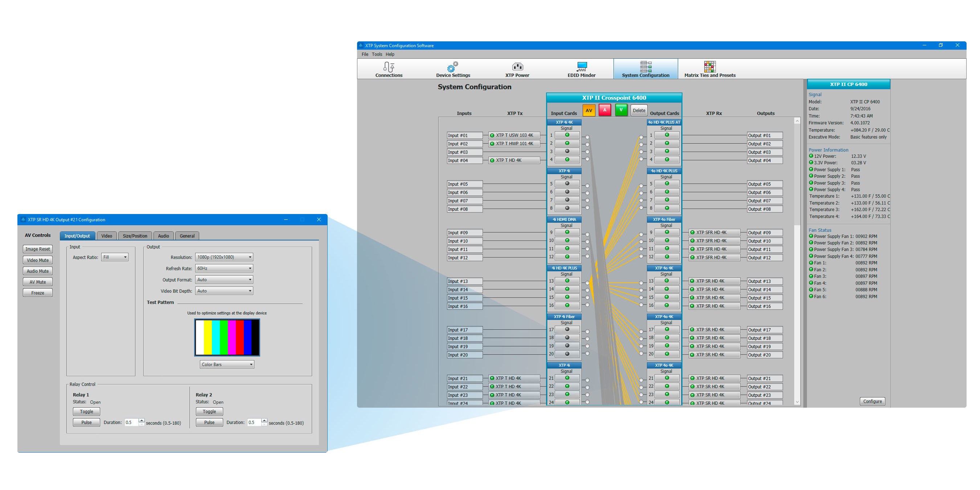The width and height of the screenshot is (980, 490).
Task: Click the Relay 1 Duration input field
Action: click(x=131, y=423)
